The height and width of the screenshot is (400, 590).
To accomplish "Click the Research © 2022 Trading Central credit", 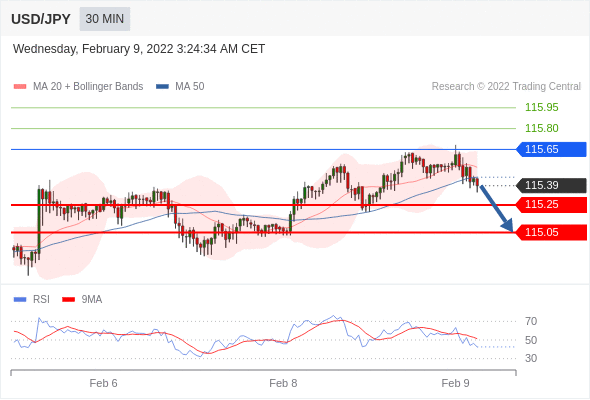I will click(x=506, y=87).
